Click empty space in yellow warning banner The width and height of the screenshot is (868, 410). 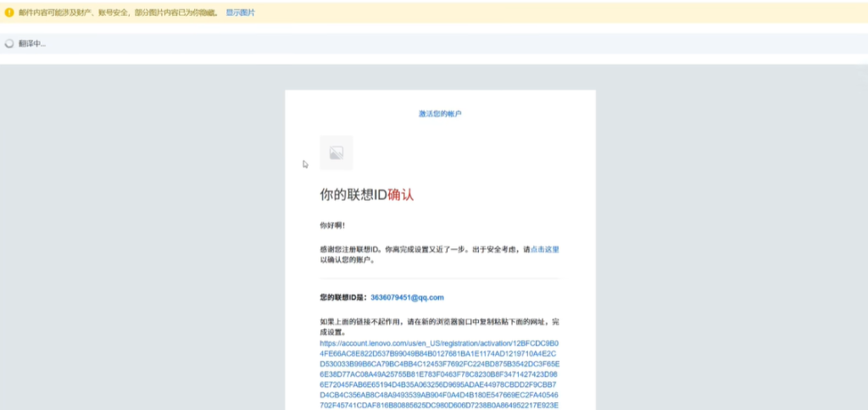[x=551, y=13]
